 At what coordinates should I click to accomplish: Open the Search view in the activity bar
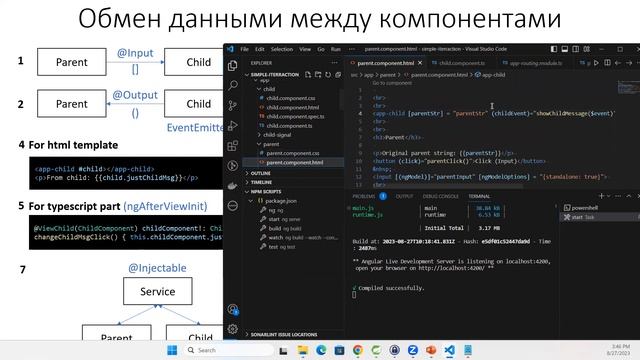coord(233,85)
